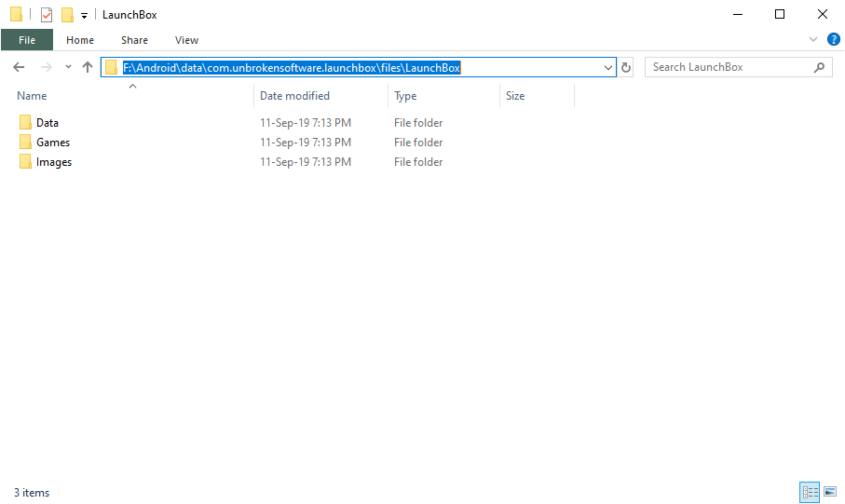
Task: Click the Games folder icon
Action: (x=25, y=142)
